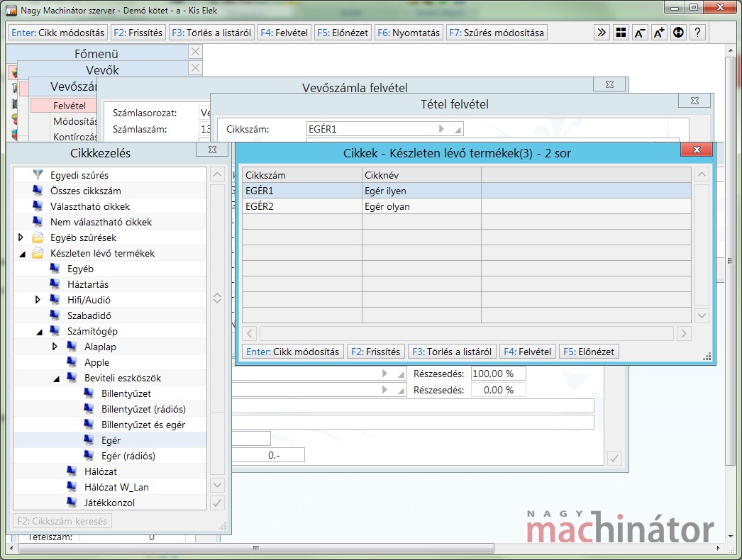Click the circular arrows icon in toolbar
The height and width of the screenshot is (560, 742).
pyautogui.click(x=678, y=33)
